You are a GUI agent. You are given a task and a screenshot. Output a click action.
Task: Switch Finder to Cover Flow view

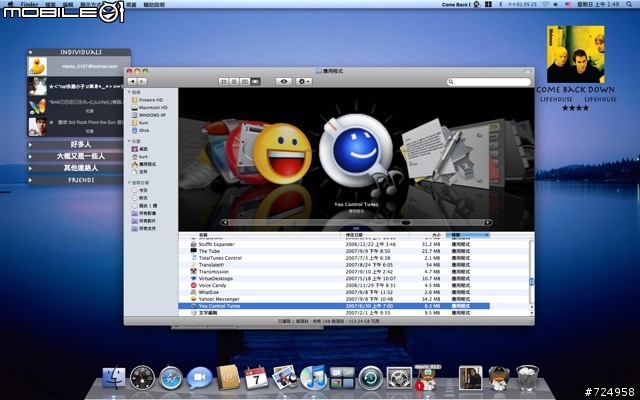(x=256, y=82)
